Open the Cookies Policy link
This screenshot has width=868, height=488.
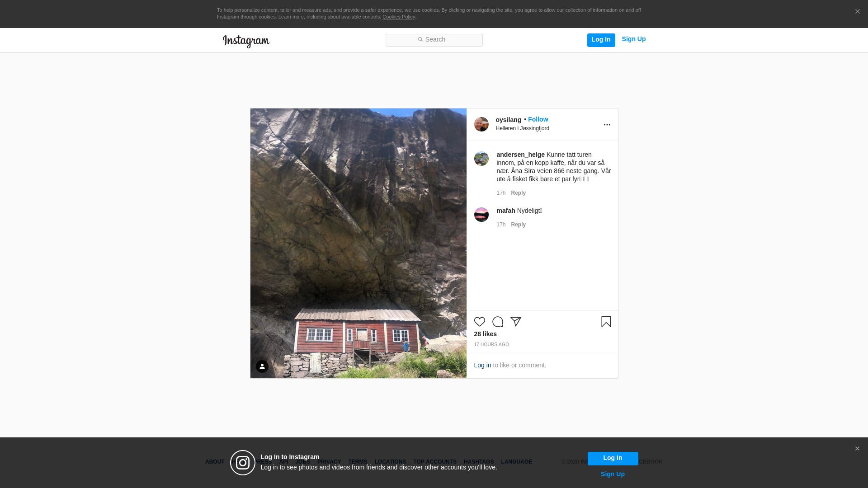(x=398, y=17)
